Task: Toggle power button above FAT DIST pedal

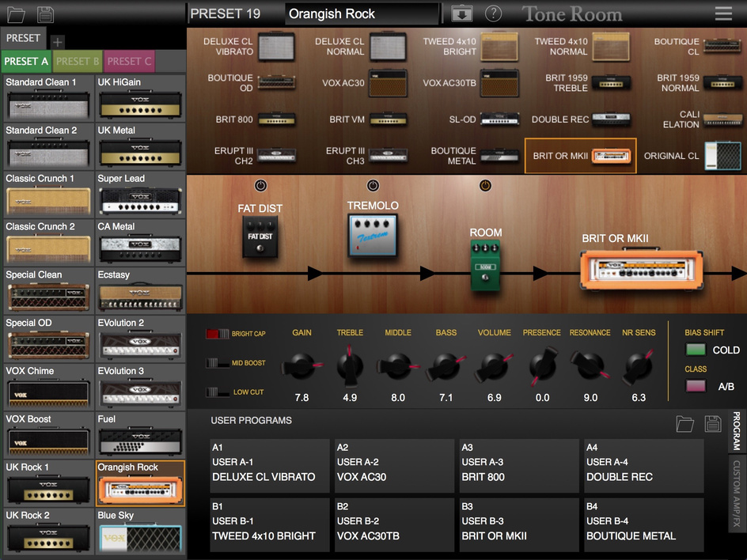Action: pos(260,186)
